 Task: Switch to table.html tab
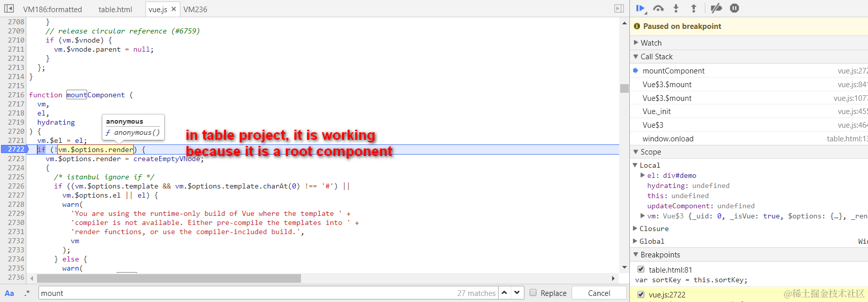pyautogui.click(x=115, y=9)
